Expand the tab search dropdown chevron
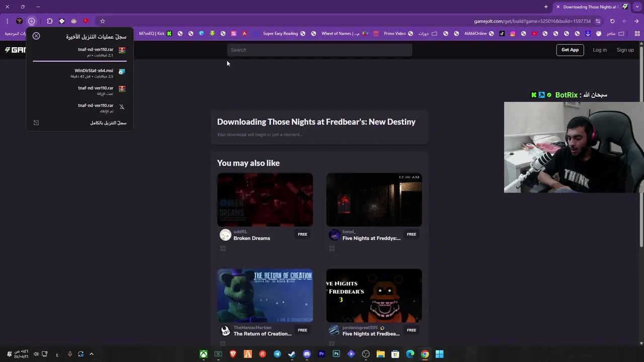 click(637, 7)
